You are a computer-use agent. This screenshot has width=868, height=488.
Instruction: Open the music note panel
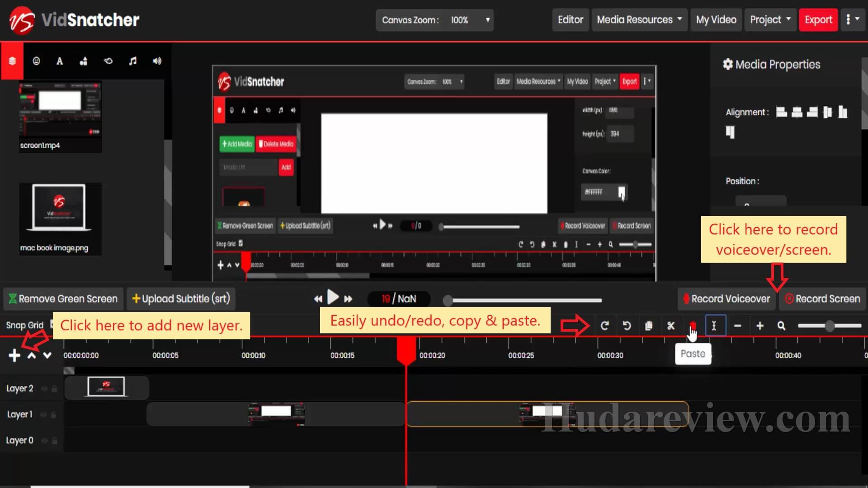pos(132,61)
